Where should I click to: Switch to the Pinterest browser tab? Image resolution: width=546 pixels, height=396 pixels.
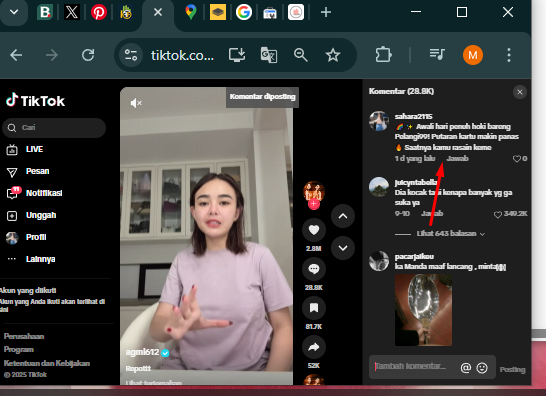click(99, 13)
